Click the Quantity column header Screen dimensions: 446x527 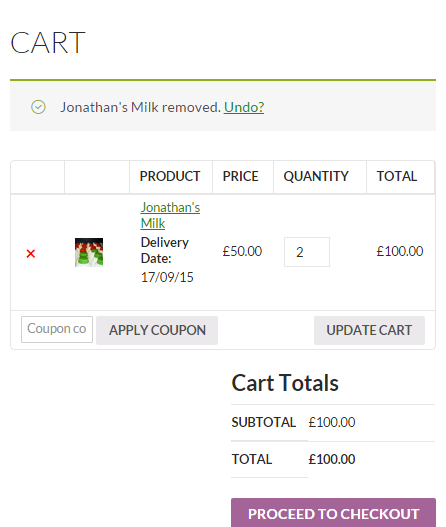(316, 176)
